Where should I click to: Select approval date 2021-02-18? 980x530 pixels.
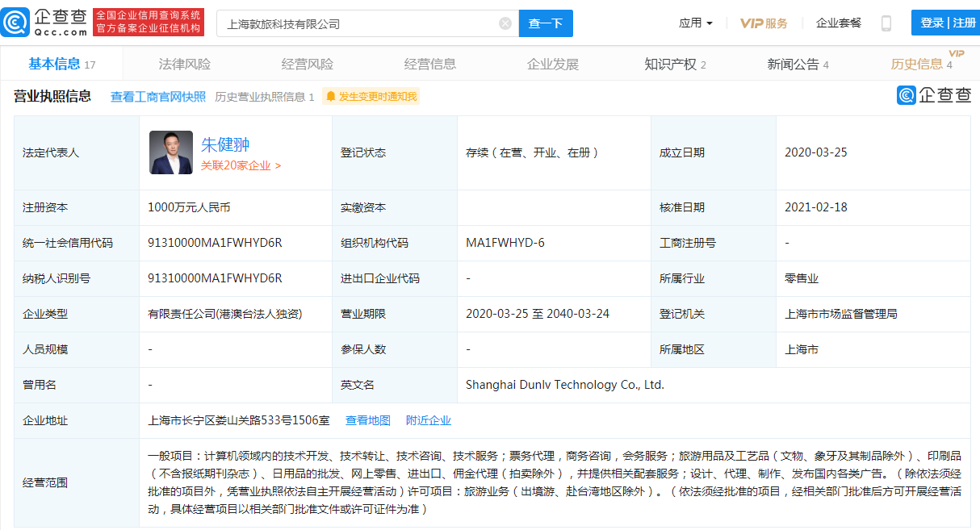coord(816,207)
